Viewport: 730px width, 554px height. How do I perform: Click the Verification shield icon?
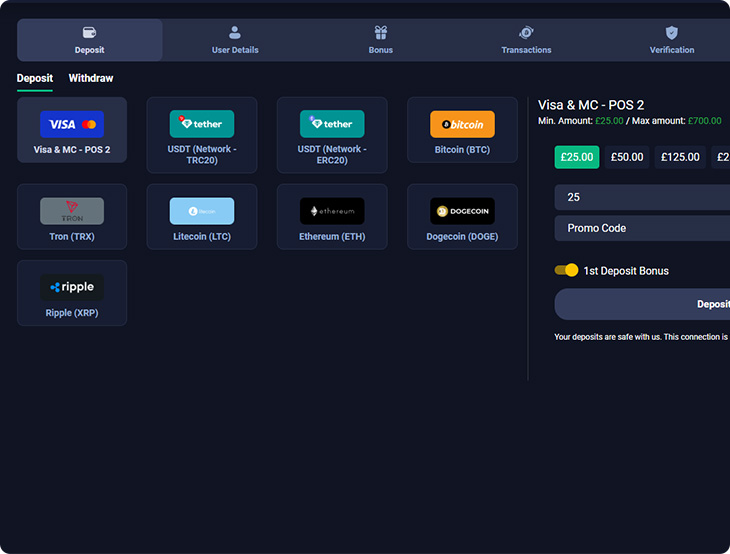point(672,33)
